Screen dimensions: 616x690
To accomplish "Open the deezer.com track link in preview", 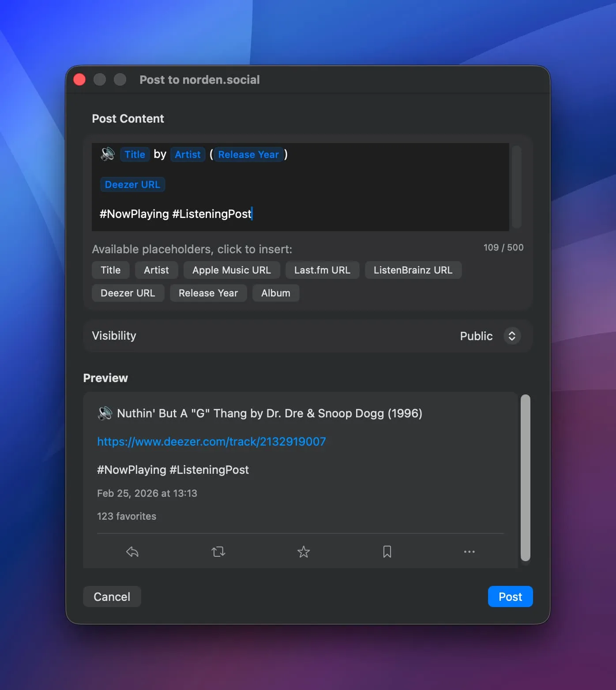I will tap(211, 442).
